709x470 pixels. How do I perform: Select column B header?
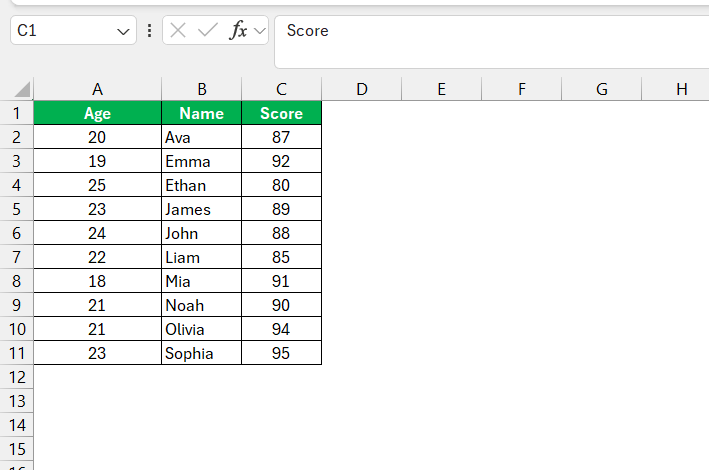[202, 89]
